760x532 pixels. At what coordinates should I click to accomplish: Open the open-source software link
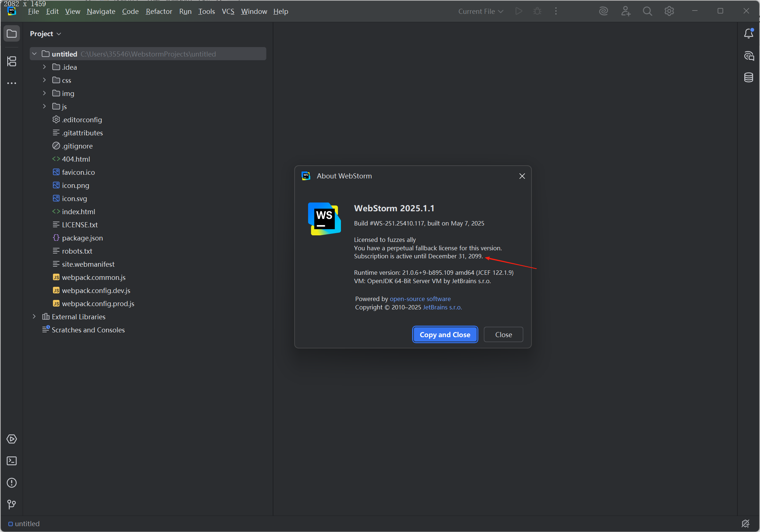420,299
